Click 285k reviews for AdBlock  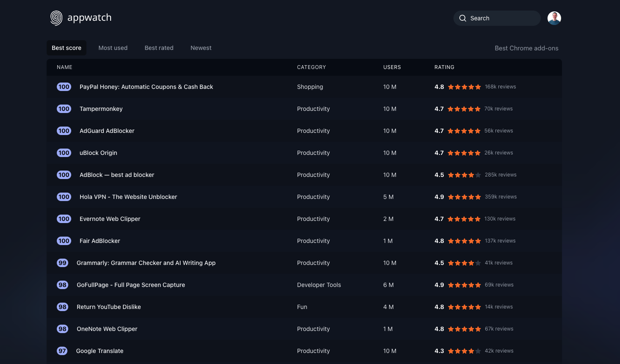pos(500,175)
